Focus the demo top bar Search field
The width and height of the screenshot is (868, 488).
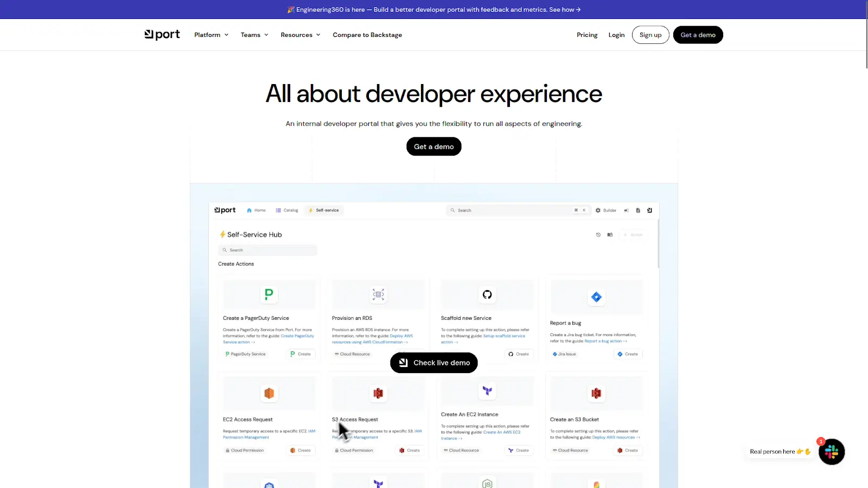tap(518, 210)
